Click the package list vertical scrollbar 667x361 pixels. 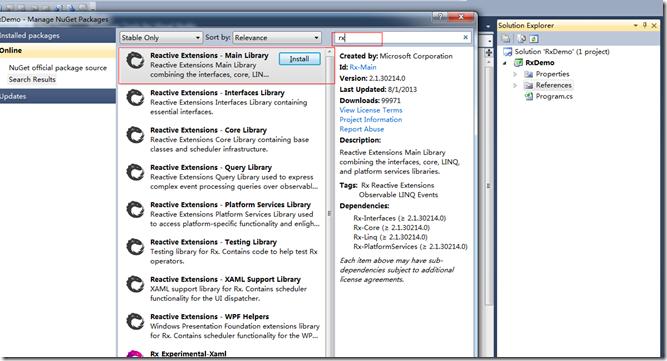[329, 202]
